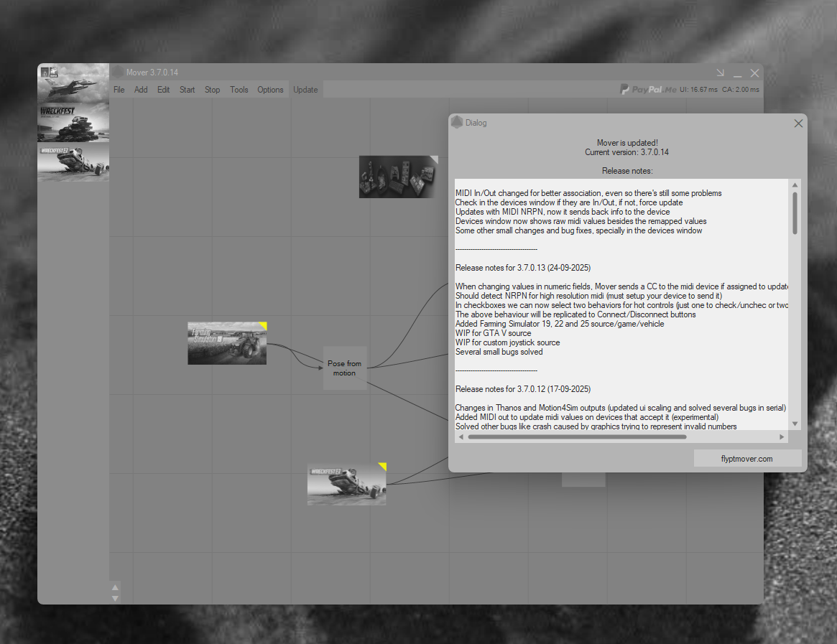This screenshot has height=644, width=837.
Task: Click the horizontal scrollbar thumb in release notes
Action: 577,437
